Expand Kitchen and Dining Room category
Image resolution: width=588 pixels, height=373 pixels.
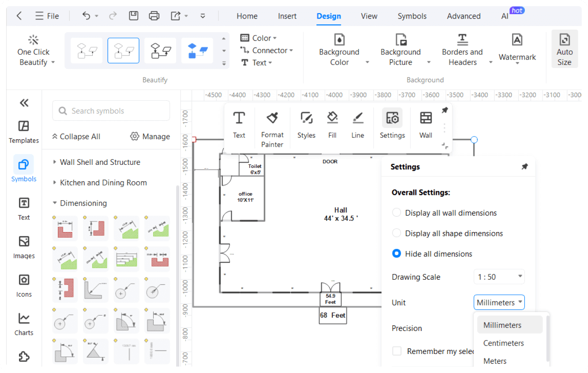99,183
